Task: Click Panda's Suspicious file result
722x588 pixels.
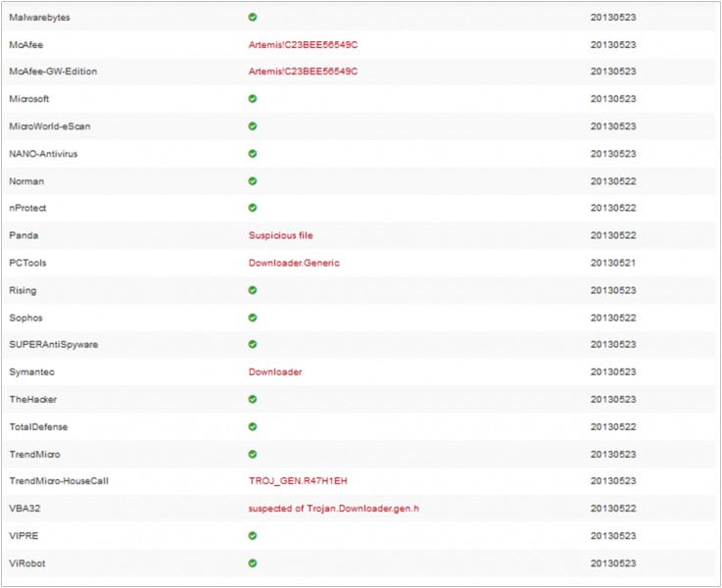Action: (280, 236)
